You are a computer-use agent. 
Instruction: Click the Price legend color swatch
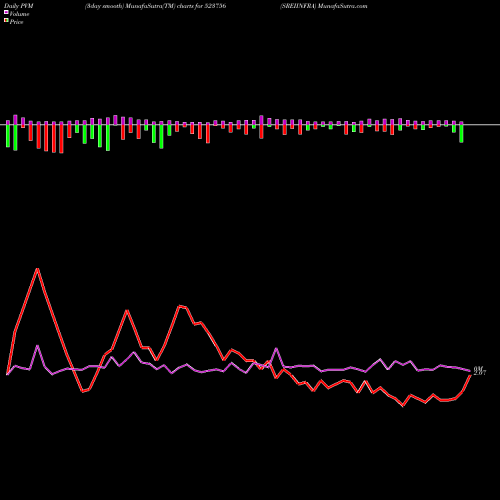6,21
